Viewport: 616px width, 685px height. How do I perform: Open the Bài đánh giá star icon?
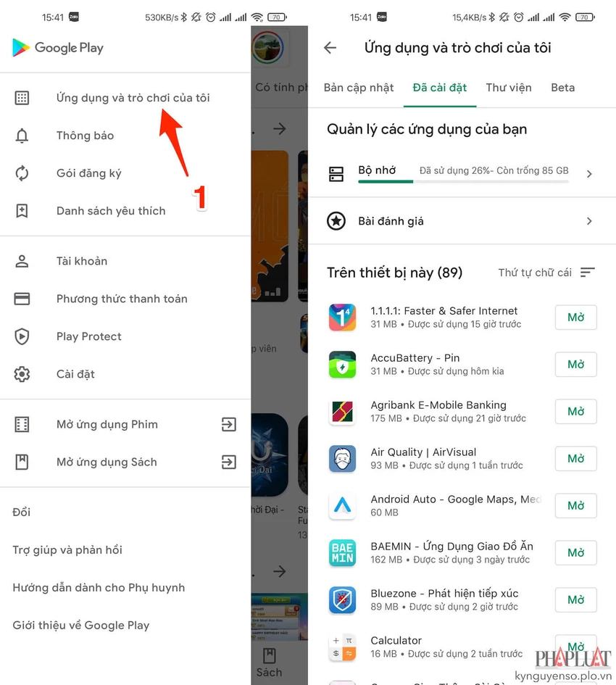click(x=336, y=221)
